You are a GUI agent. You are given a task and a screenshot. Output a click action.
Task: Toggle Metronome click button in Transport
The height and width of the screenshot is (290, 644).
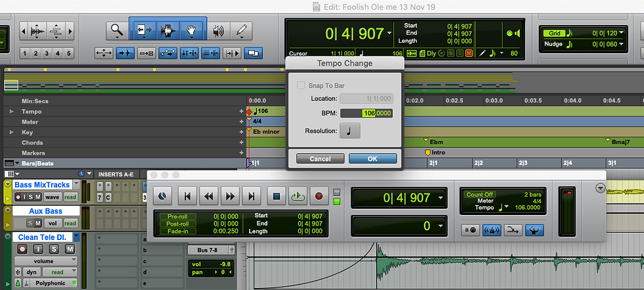click(x=492, y=230)
